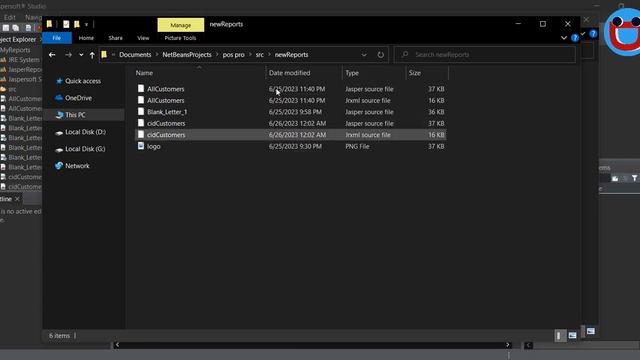The width and height of the screenshot is (640, 360).
Task: Click newReports in the address breadcrumb
Action: coord(291,55)
